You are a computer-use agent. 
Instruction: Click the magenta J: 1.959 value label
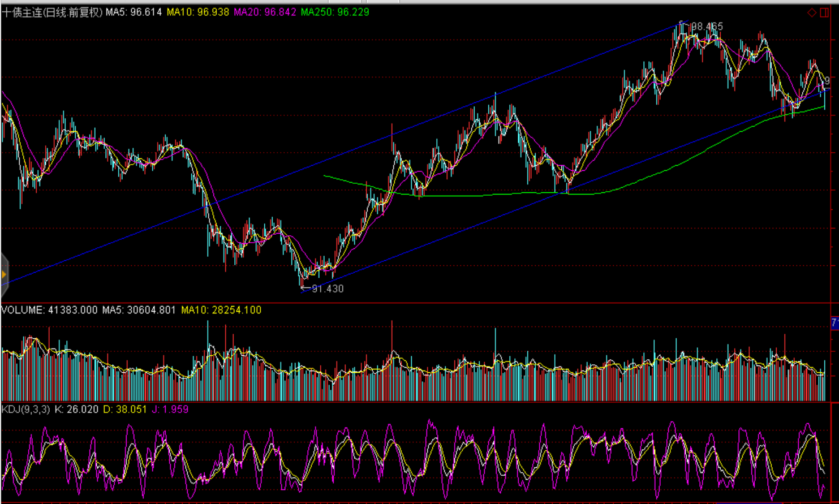[x=170, y=409]
